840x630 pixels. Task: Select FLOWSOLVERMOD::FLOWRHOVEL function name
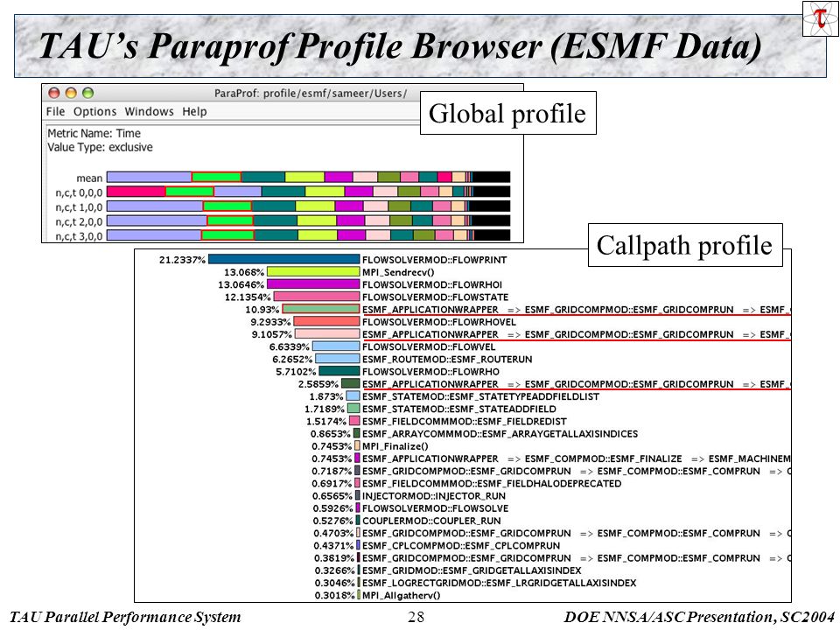pos(439,322)
